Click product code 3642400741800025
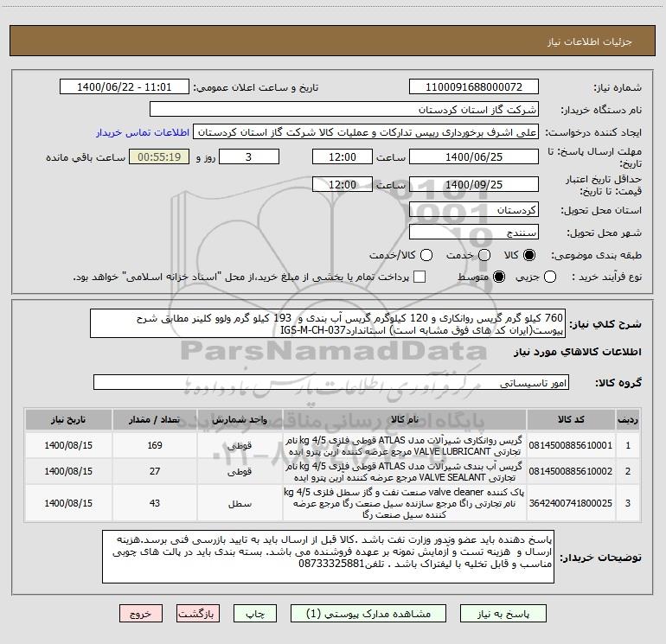666x644 pixels. 571,503
